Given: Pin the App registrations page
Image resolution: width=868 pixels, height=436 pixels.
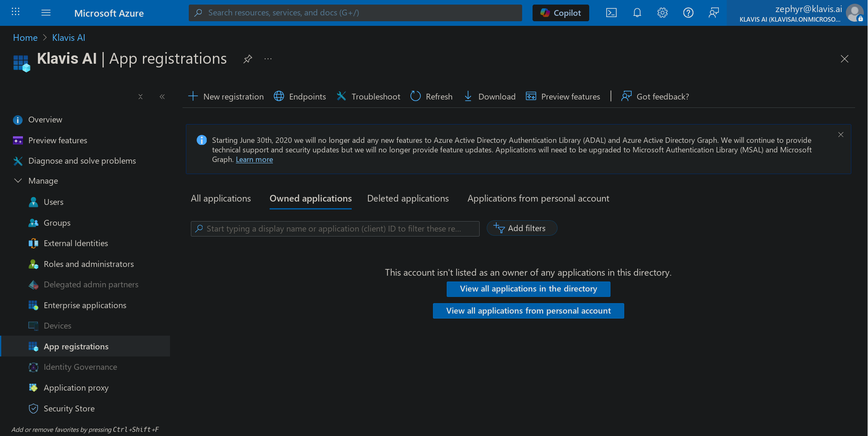Looking at the screenshot, I should [248, 59].
